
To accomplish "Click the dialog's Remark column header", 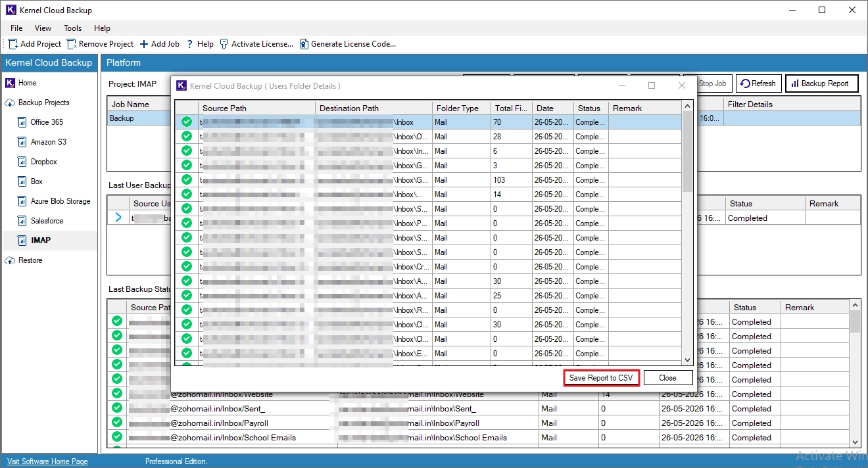I will coord(644,108).
